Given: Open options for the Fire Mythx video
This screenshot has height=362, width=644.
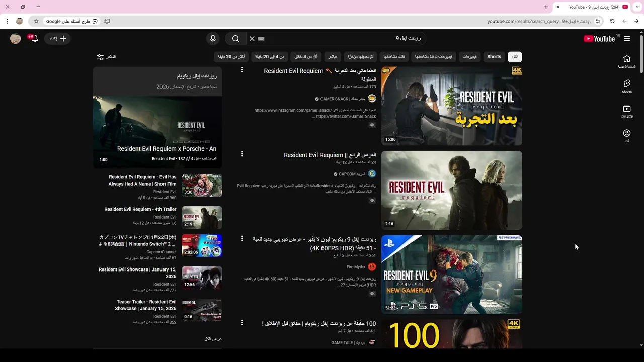Looking at the screenshot, I should (242, 238).
